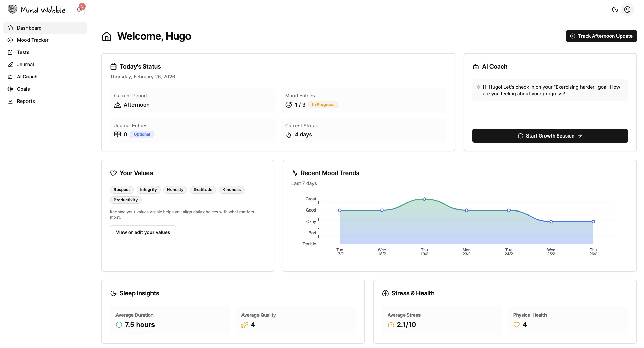Click the Last 7 days label
644x348 pixels.
(x=304, y=183)
